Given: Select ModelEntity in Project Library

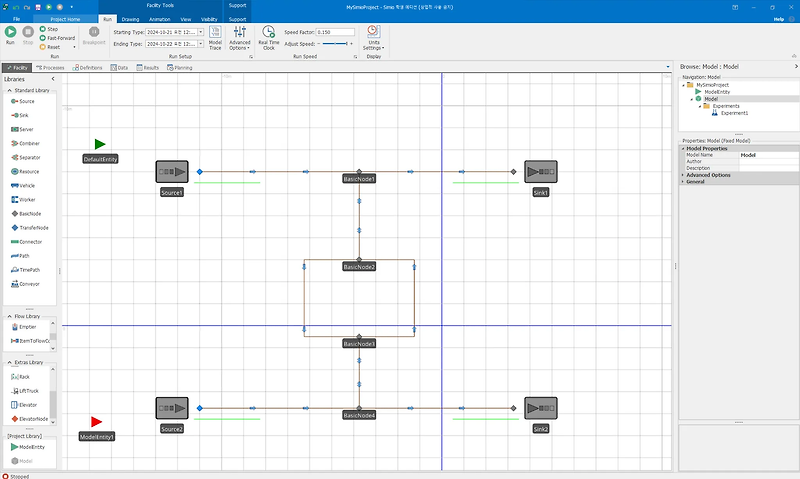Looking at the screenshot, I should (28, 447).
